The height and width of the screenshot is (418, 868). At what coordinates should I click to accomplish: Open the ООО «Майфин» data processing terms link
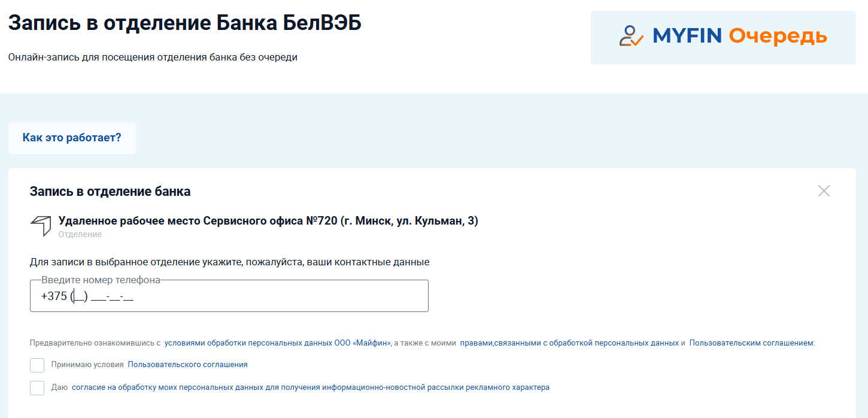point(278,343)
